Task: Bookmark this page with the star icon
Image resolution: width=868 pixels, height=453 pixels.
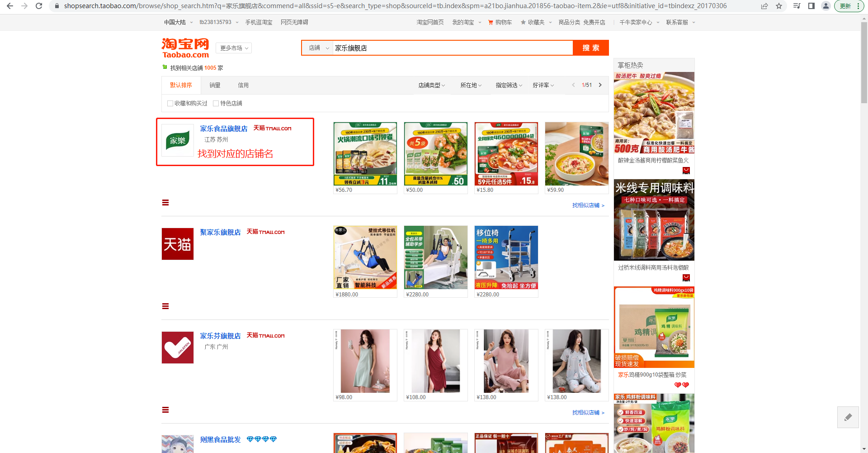Action: pyautogui.click(x=779, y=6)
